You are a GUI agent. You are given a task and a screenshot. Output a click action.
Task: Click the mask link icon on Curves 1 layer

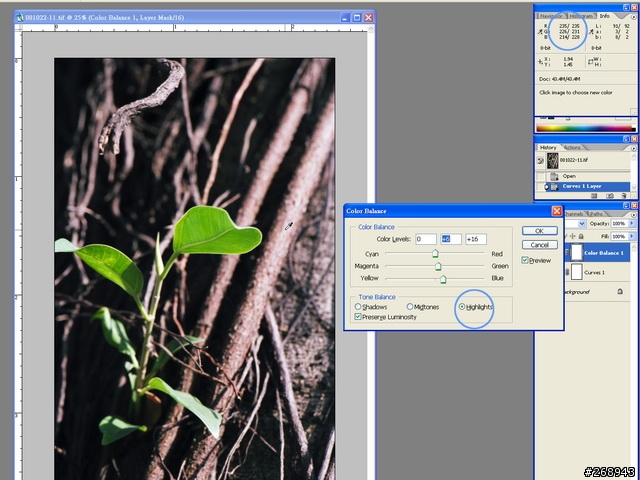click(567, 272)
